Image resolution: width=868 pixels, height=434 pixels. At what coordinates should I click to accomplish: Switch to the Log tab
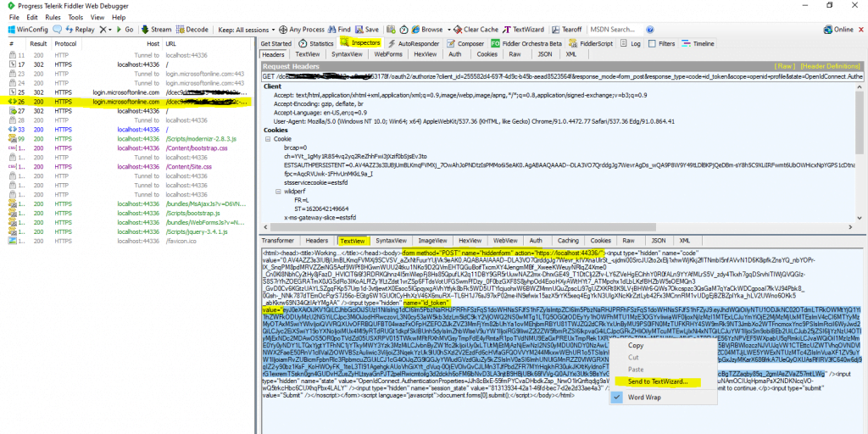pos(631,43)
